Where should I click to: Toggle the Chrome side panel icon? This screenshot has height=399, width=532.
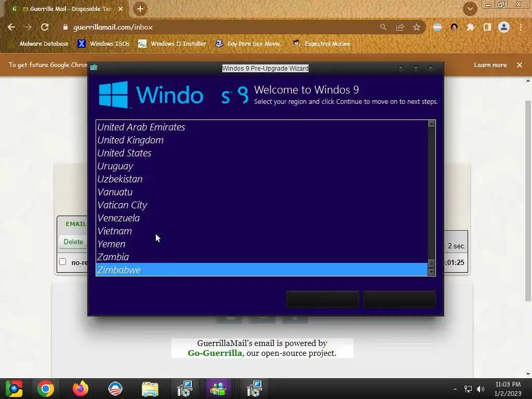click(x=487, y=27)
